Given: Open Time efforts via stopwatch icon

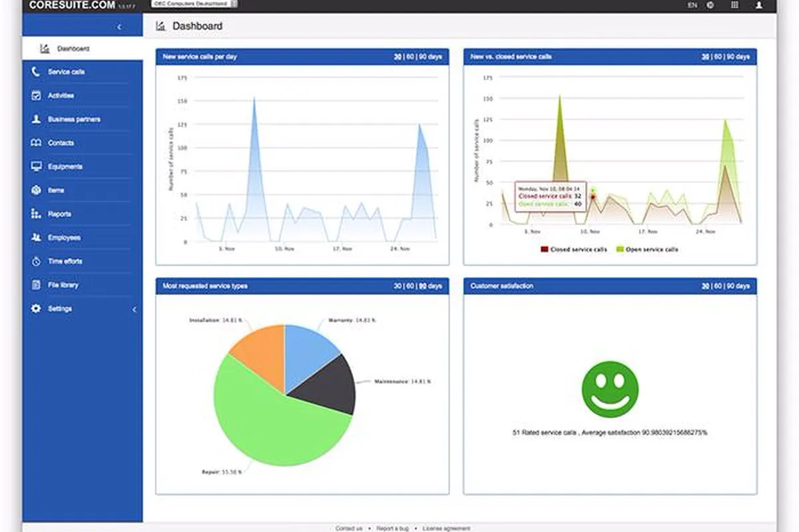Looking at the screenshot, I should (x=36, y=261).
